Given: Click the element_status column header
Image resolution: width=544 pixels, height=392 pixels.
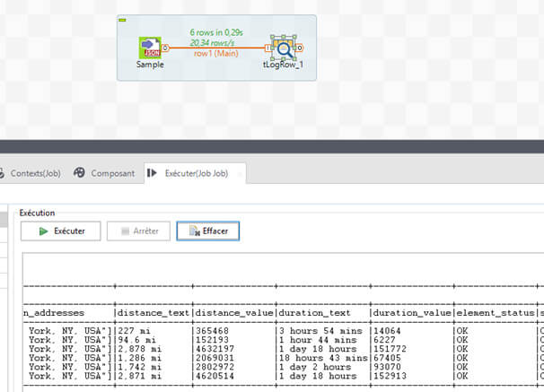Looking at the screenshot, I should click(x=496, y=313).
